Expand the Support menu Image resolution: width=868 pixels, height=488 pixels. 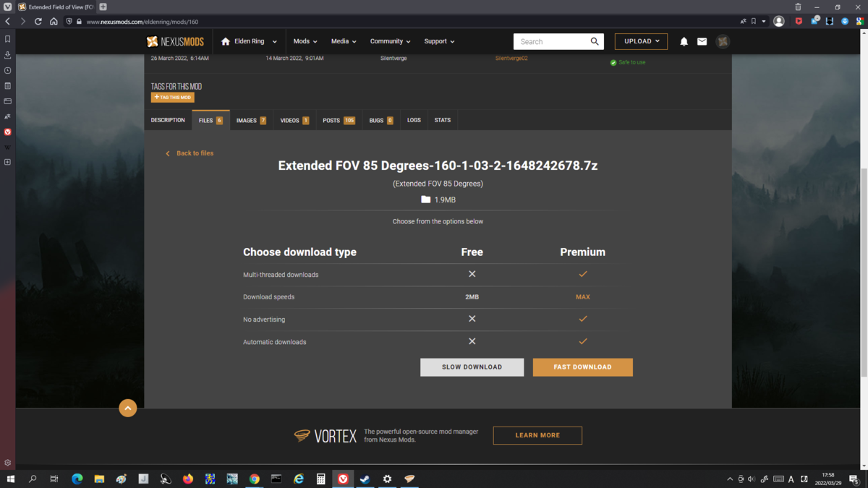coord(439,42)
